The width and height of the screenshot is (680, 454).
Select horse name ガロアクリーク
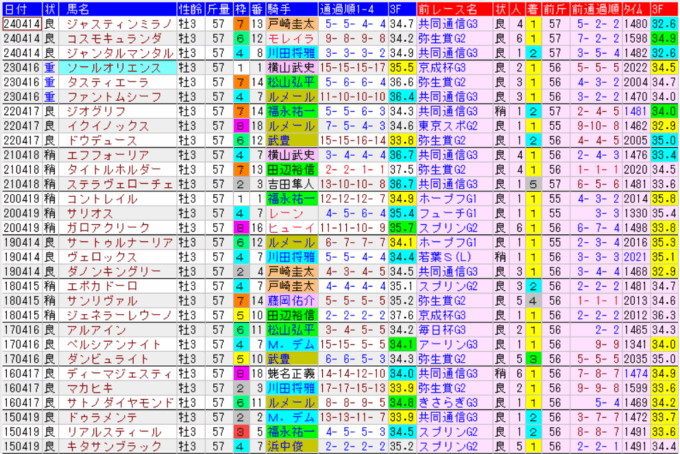pyautogui.click(x=108, y=228)
